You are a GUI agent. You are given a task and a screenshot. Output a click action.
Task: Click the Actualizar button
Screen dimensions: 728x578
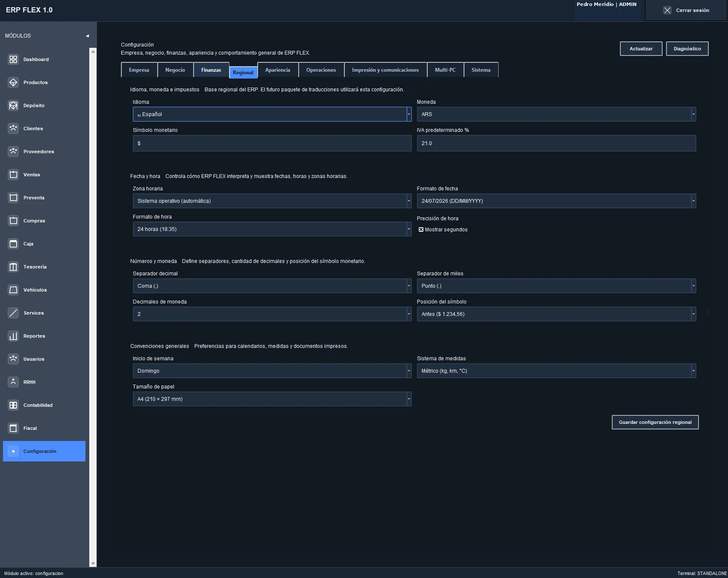pyautogui.click(x=641, y=49)
